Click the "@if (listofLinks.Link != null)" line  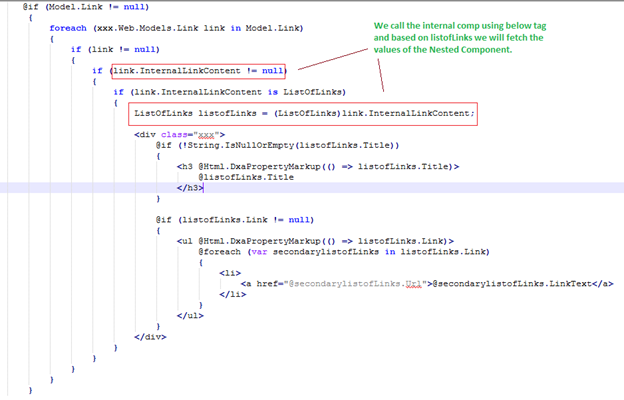[235, 220]
